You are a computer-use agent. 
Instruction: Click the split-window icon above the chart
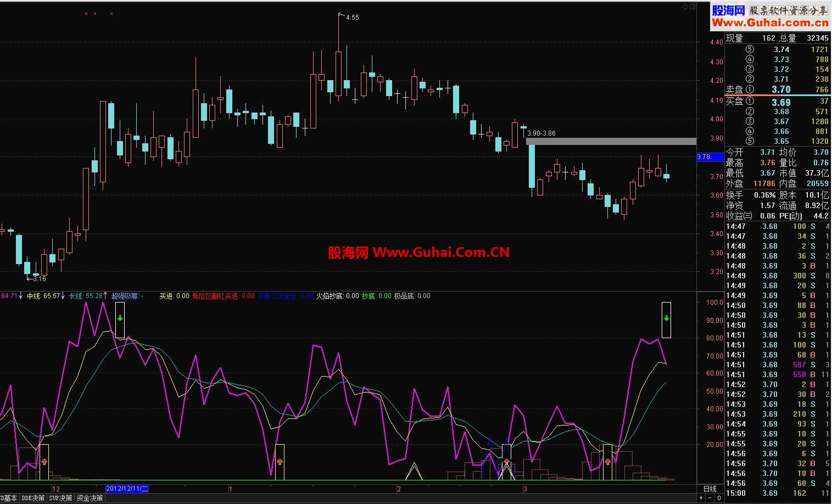693,7
